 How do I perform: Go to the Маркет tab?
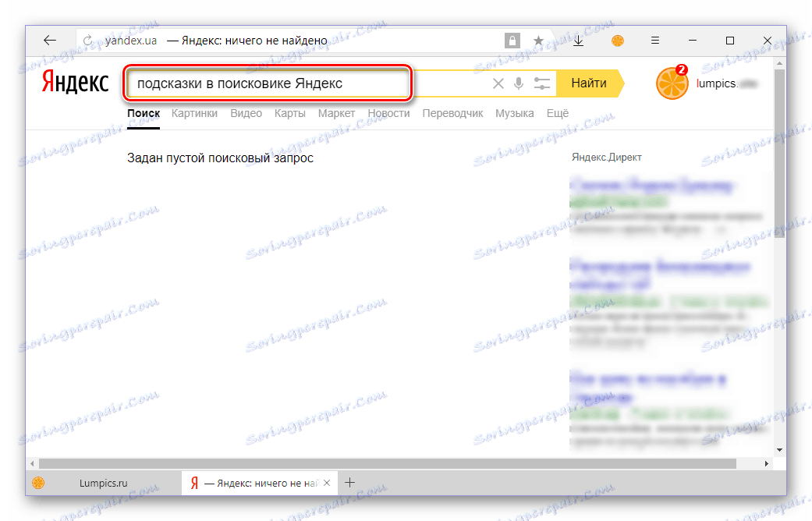point(337,113)
